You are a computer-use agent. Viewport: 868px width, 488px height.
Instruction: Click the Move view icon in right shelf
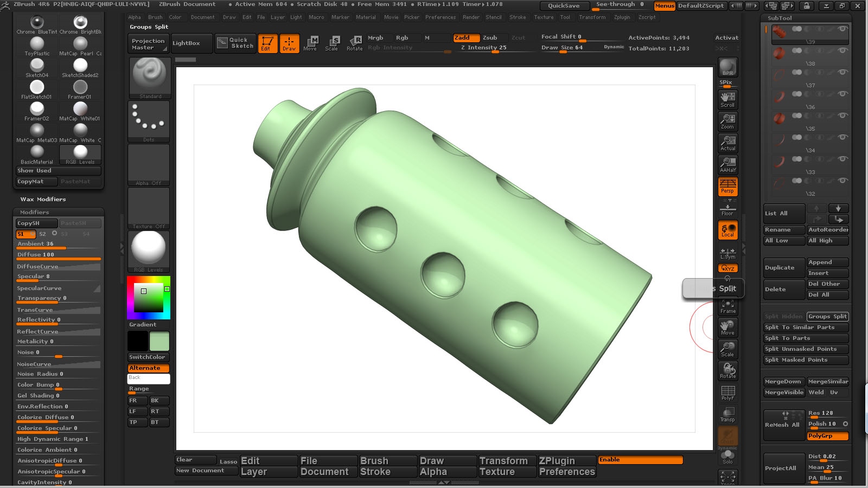[x=727, y=328]
